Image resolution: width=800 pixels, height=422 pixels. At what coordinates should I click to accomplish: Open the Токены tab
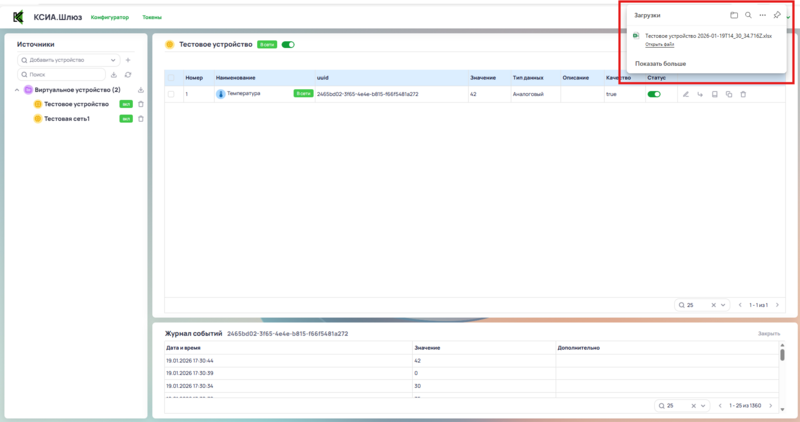pyautogui.click(x=153, y=17)
